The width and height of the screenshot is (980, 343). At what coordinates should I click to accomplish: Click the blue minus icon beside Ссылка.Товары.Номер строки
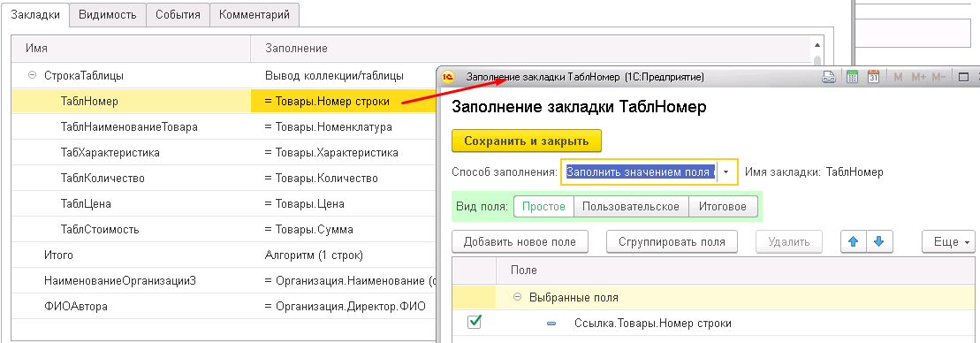click(551, 324)
